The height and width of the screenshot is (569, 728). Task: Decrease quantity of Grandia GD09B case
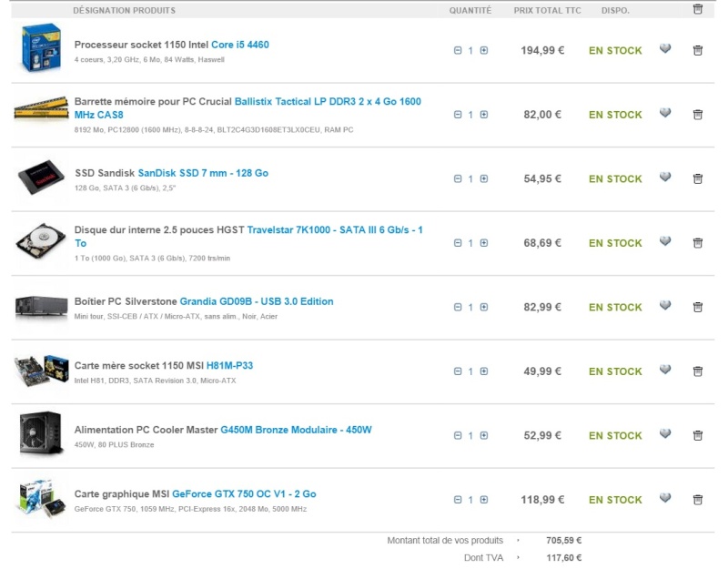[x=458, y=307]
